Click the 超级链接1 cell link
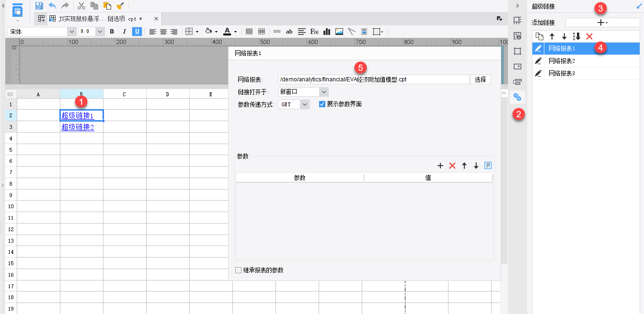The height and width of the screenshot is (314, 644). 78,115
